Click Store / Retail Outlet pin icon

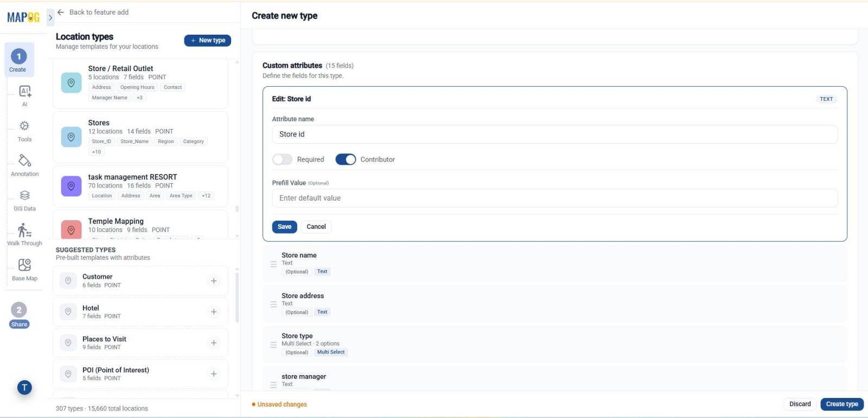tap(71, 83)
